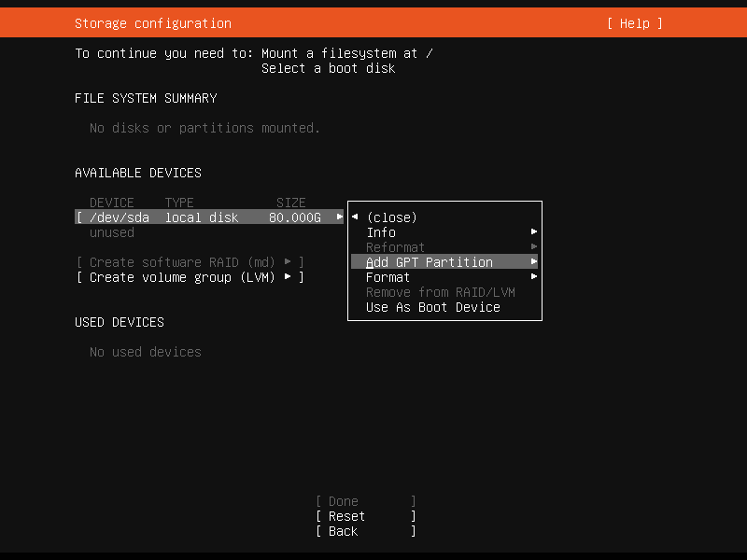Image resolution: width=747 pixels, height=560 pixels.
Task: Click the SIZE column header
Action: [291, 203]
